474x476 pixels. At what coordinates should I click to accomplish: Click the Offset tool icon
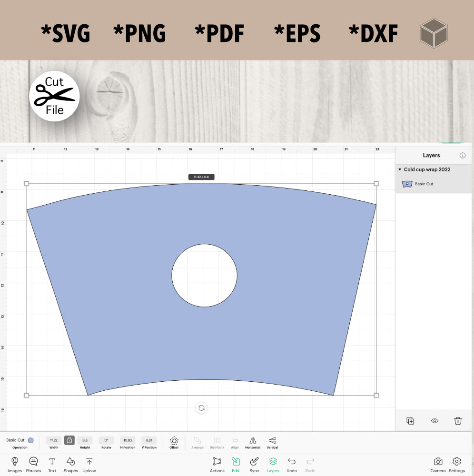[x=174, y=441]
